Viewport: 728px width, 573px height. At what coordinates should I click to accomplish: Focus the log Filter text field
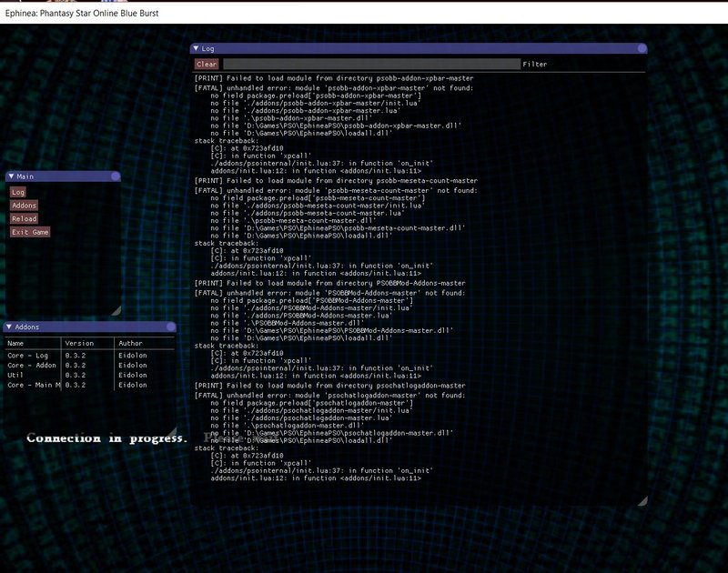(x=371, y=65)
